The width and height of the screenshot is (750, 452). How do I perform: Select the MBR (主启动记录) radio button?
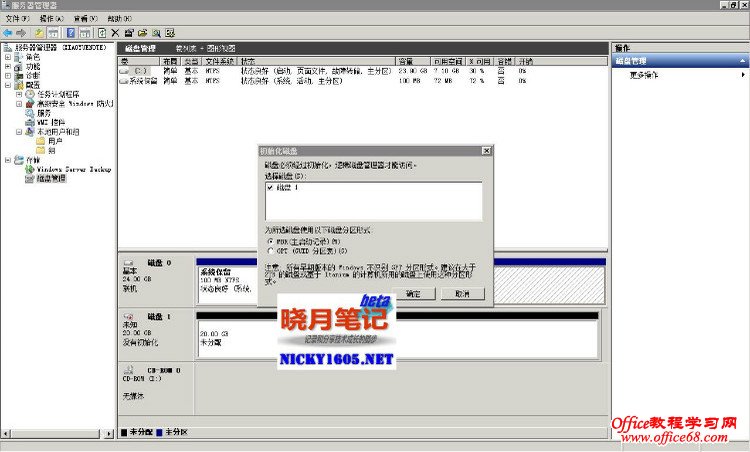271,242
